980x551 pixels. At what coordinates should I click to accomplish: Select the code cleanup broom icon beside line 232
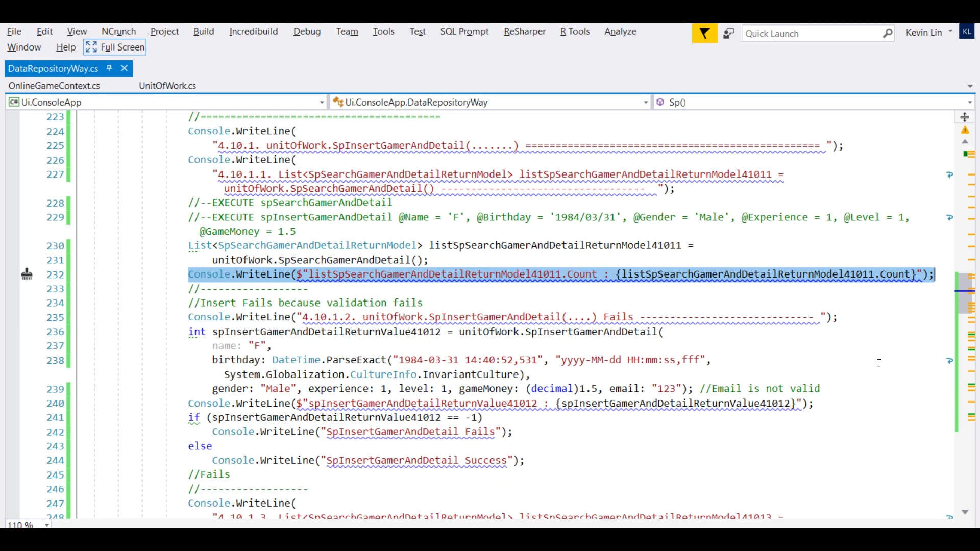(27, 274)
